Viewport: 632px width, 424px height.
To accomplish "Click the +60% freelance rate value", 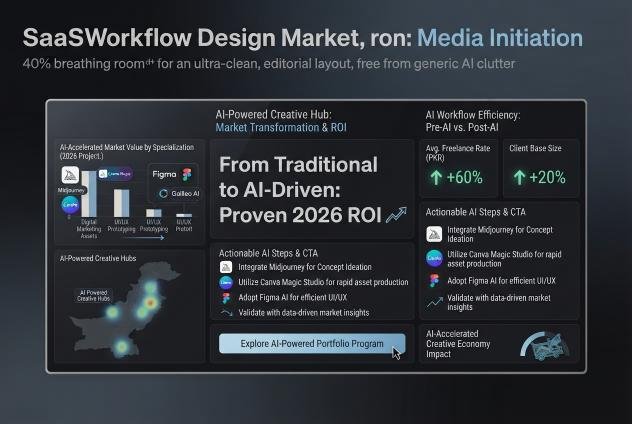I will point(465,177).
